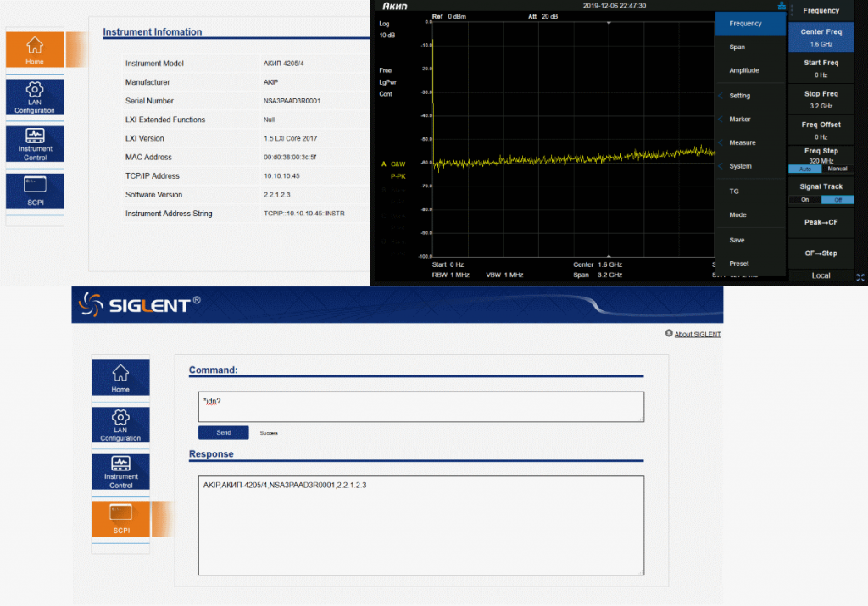Image resolution: width=868 pixels, height=606 pixels.
Task: Click the Stop Freq 3.2 GHz softkey
Action: click(x=821, y=100)
